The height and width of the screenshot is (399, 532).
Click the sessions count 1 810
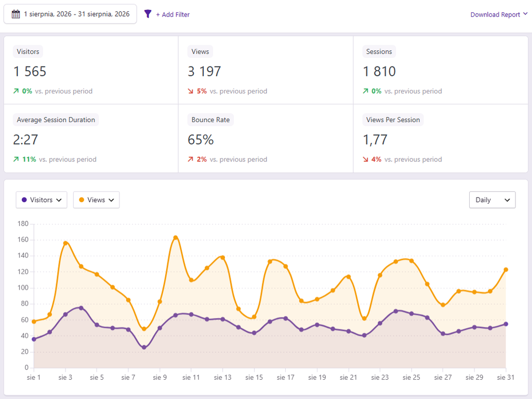pos(379,72)
